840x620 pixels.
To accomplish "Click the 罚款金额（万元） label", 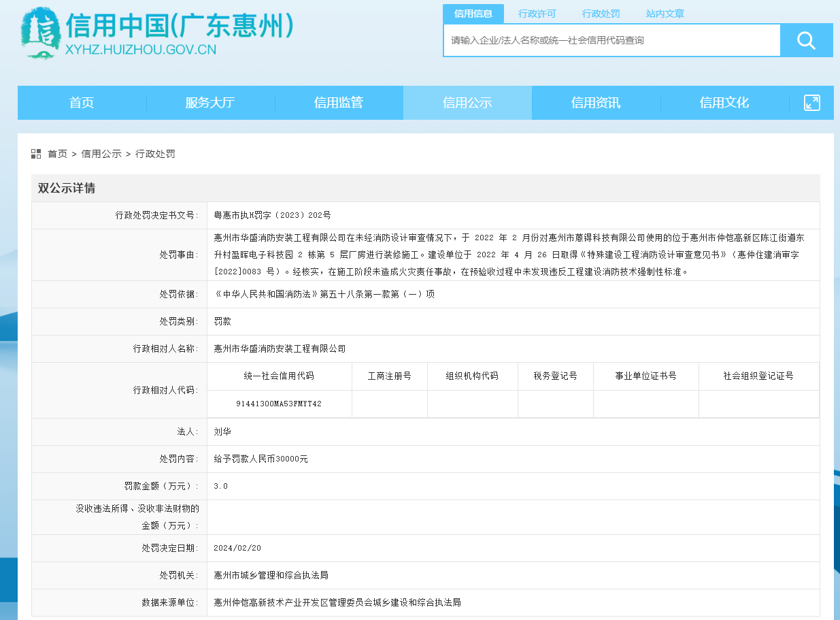I will pos(161,486).
